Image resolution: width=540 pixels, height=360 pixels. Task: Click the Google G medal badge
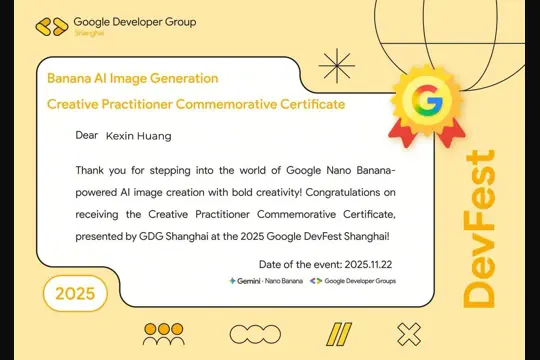pos(427,105)
